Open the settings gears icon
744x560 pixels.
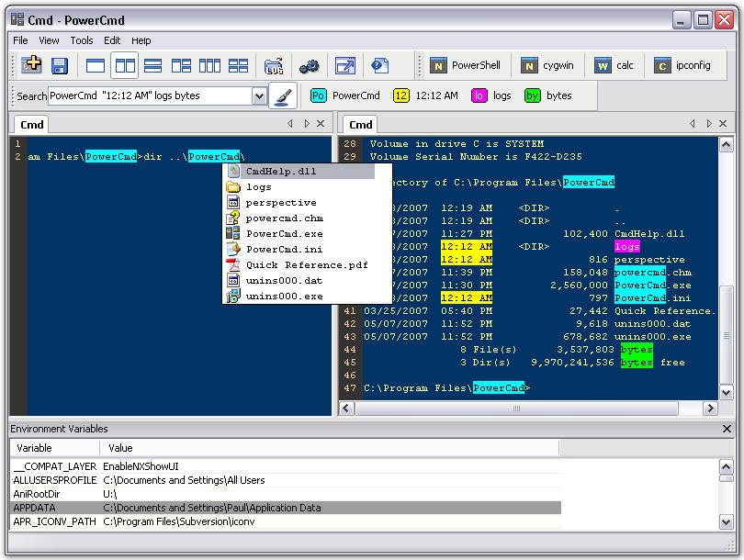(x=308, y=66)
